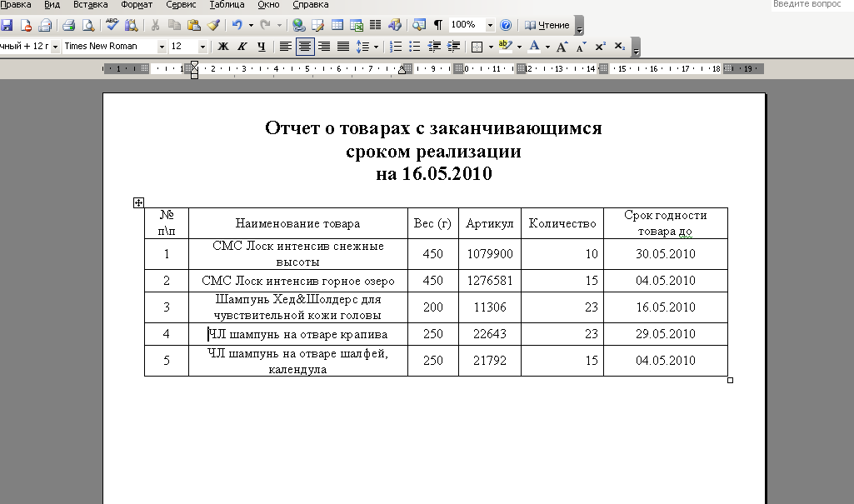Shrink font size with A-down icon

tap(581, 47)
